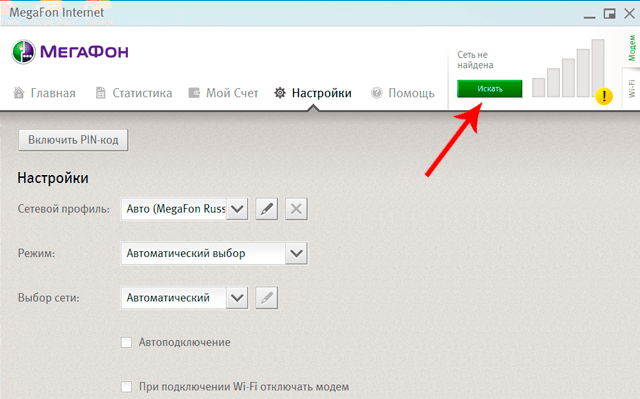The image size is (640, 399).
Task: Click the Сеть не найдена status text
Action: 475,60
